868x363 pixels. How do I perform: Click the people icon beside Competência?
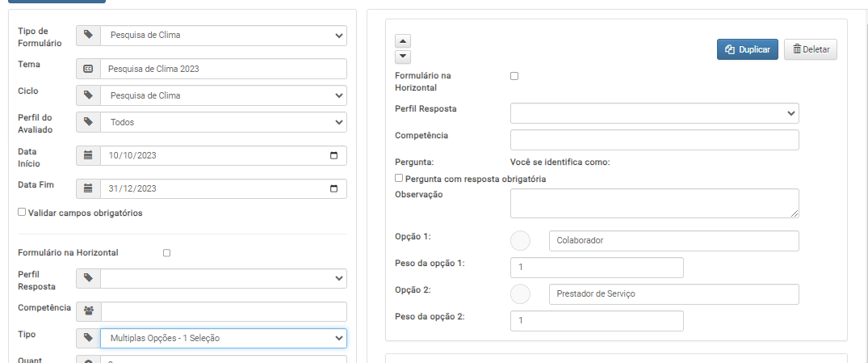[88, 311]
